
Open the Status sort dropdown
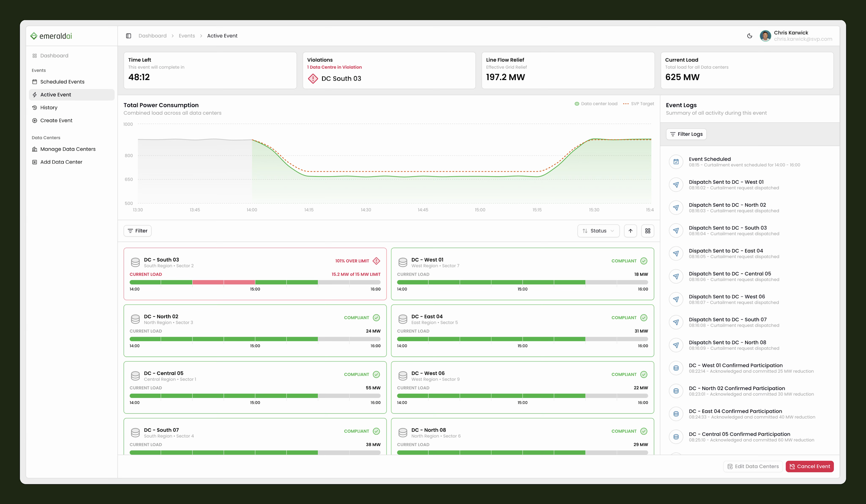coord(598,231)
